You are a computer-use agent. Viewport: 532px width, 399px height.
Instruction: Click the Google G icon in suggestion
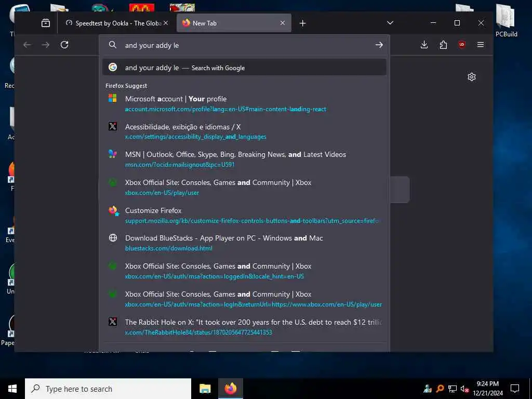(x=113, y=67)
